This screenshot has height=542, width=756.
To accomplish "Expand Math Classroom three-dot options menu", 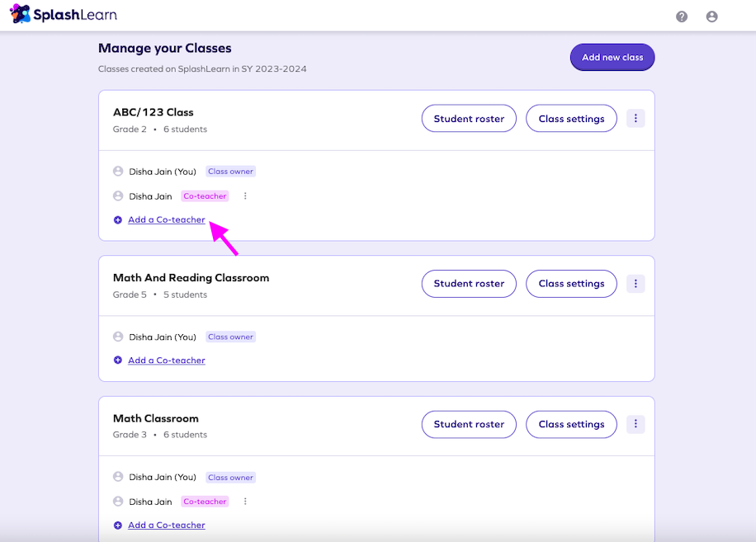I will pyautogui.click(x=636, y=424).
